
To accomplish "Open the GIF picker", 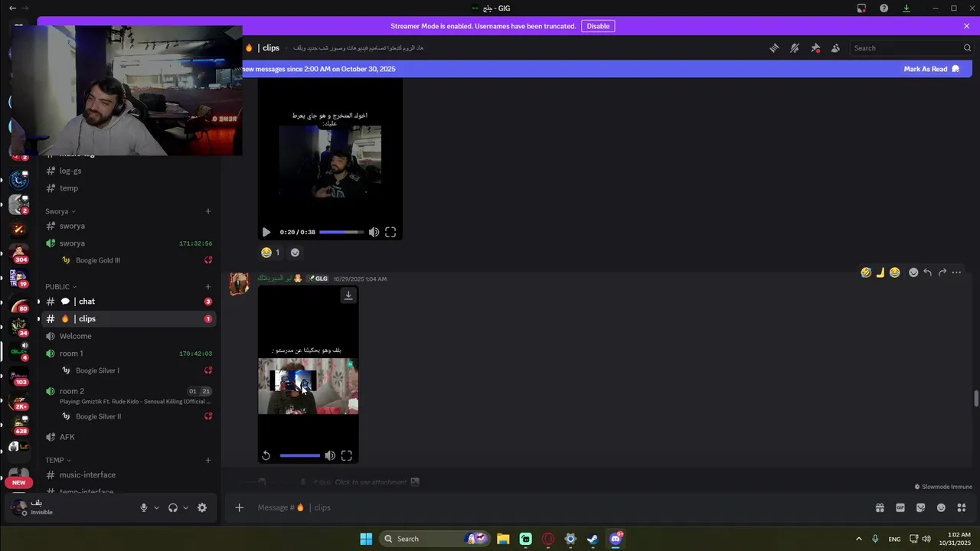I will [900, 507].
